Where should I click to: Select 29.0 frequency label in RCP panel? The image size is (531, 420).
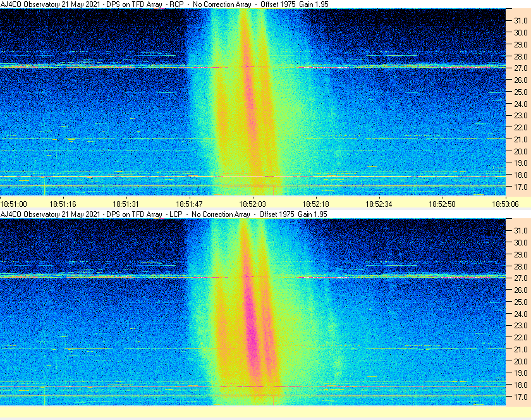(x=521, y=45)
